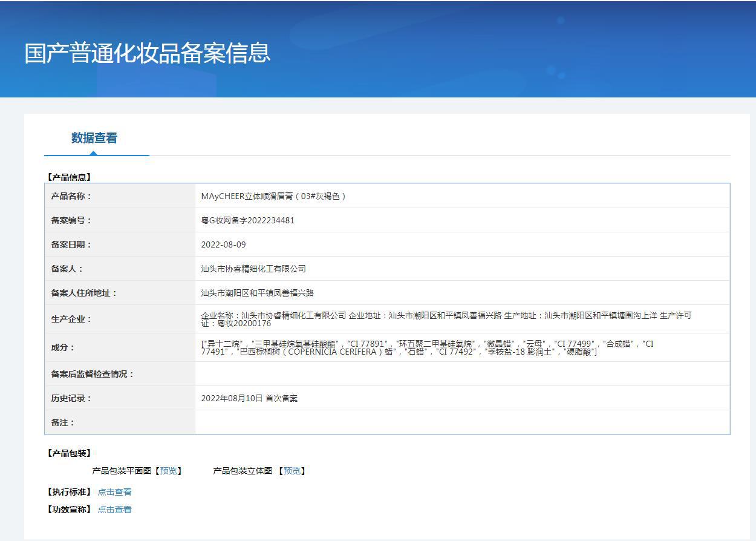Screen dimensions: 756x541
Task: Select the filing date 2022-08-09
Action: click(224, 244)
